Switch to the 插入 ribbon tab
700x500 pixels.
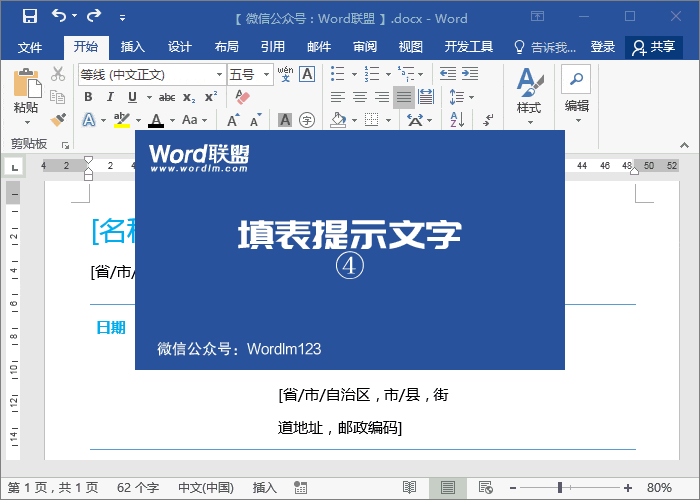[x=133, y=46]
